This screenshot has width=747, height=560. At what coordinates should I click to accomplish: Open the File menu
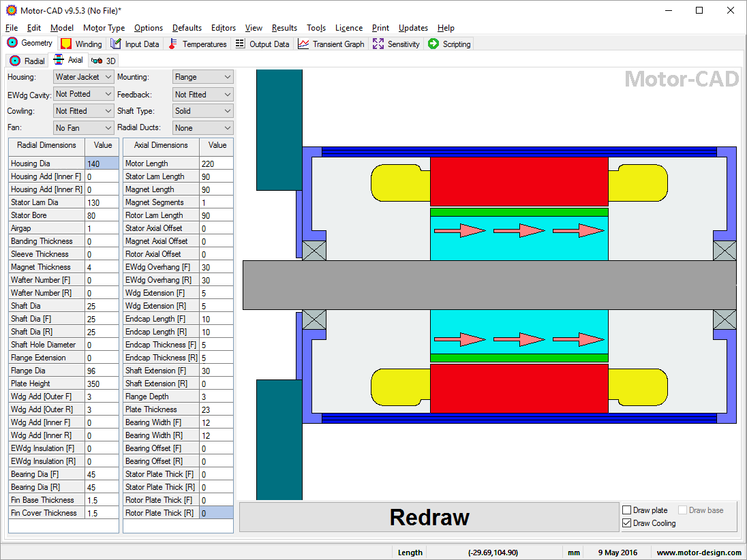(x=12, y=28)
